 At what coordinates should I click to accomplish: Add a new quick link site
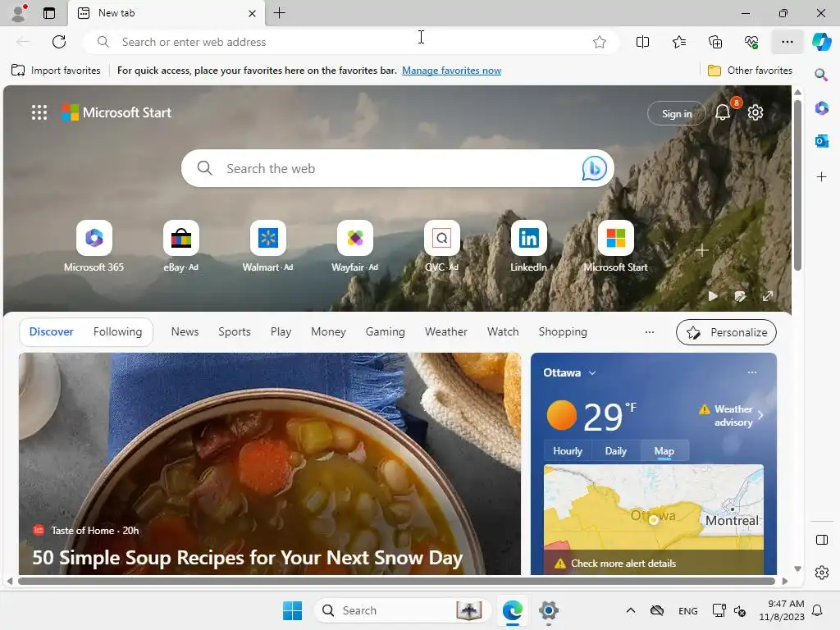point(702,250)
